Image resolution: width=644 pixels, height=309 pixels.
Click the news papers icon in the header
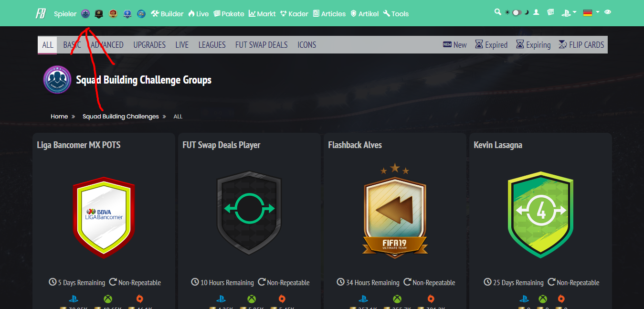(x=550, y=12)
